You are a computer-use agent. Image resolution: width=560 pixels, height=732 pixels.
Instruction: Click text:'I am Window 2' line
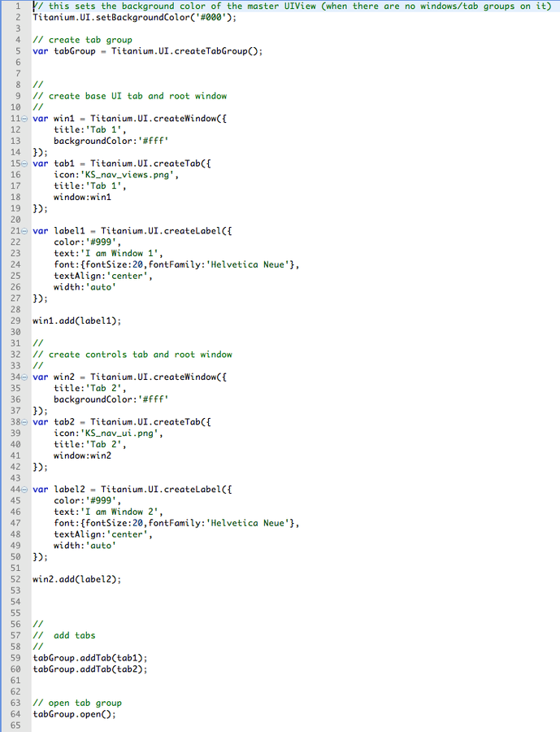(x=108, y=512)
